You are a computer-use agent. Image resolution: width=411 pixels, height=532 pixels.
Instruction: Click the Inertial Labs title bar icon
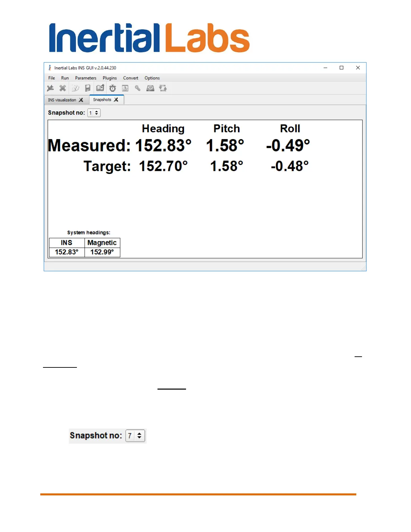coord(50,68)
